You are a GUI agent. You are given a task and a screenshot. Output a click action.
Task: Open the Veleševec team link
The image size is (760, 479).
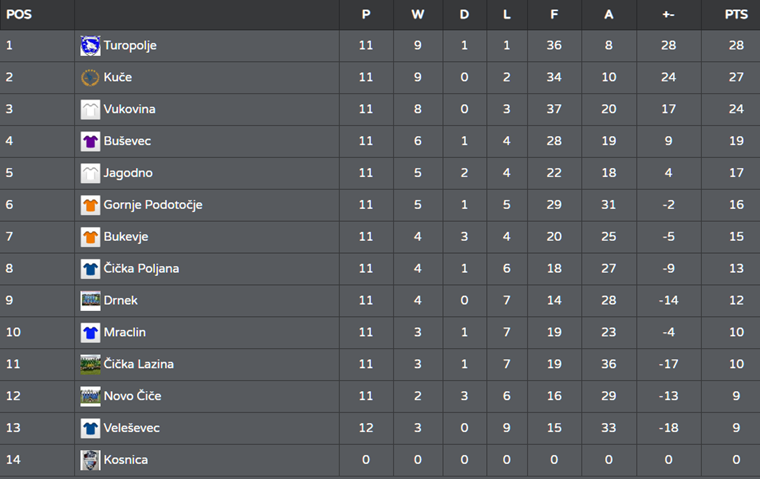pos(131,428)
